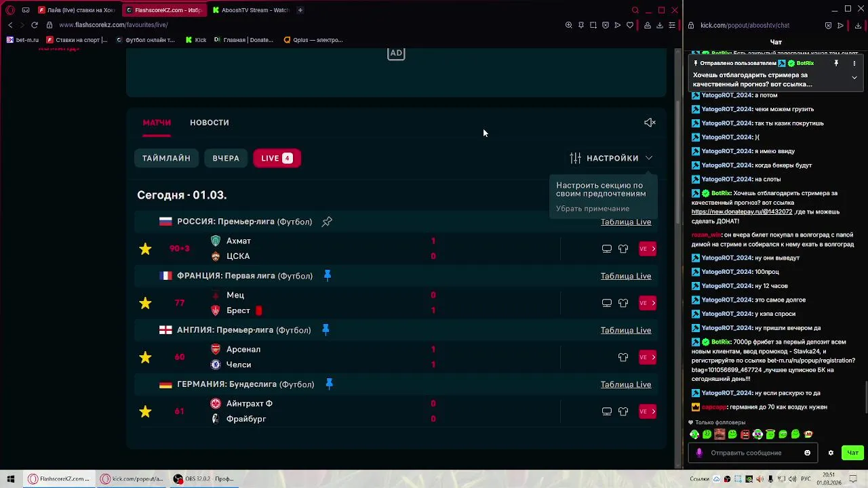Open new browser tab with plus button

(300, 10)
